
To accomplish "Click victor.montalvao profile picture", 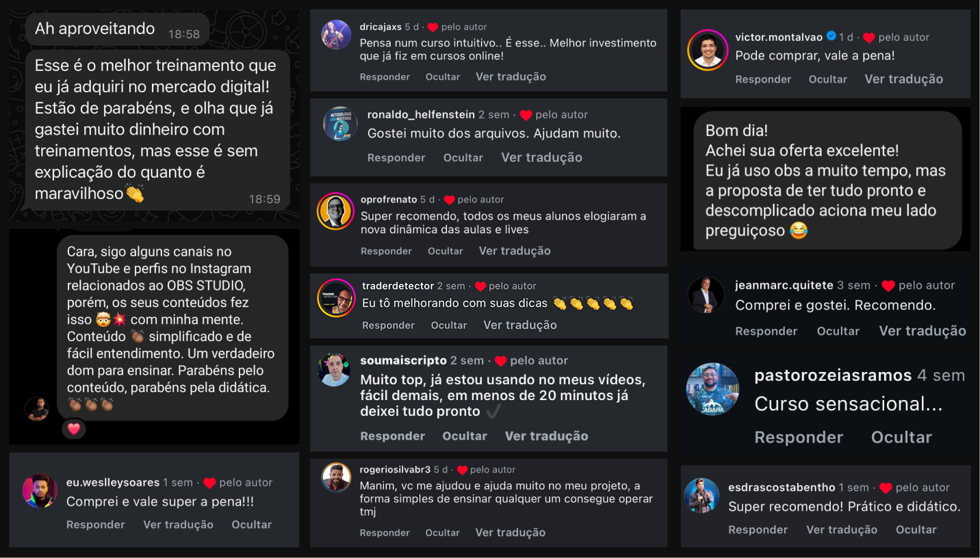I will [708, 50].
